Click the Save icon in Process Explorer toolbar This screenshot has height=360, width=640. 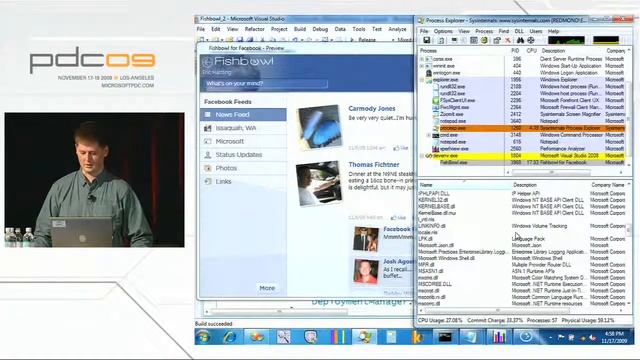(x=427, y=40)
